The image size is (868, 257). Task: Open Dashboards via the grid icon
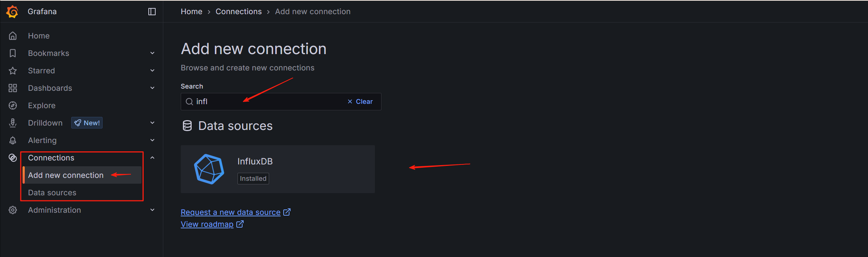13,88
